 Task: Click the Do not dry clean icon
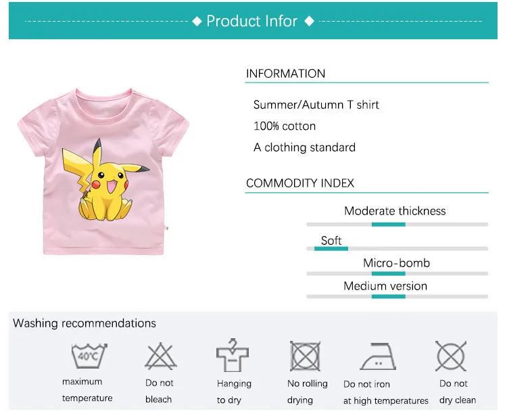point(451,356)
